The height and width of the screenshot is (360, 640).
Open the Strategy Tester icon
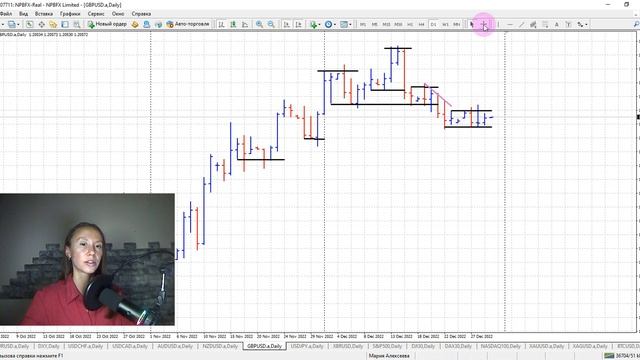(76, 24)
